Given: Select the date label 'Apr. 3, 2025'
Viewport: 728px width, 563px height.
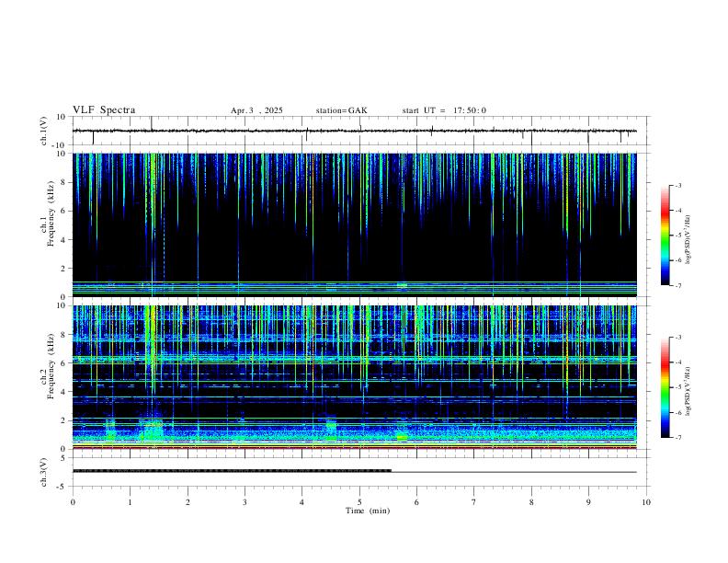Looking at the screenshot, I should (256, 110).
